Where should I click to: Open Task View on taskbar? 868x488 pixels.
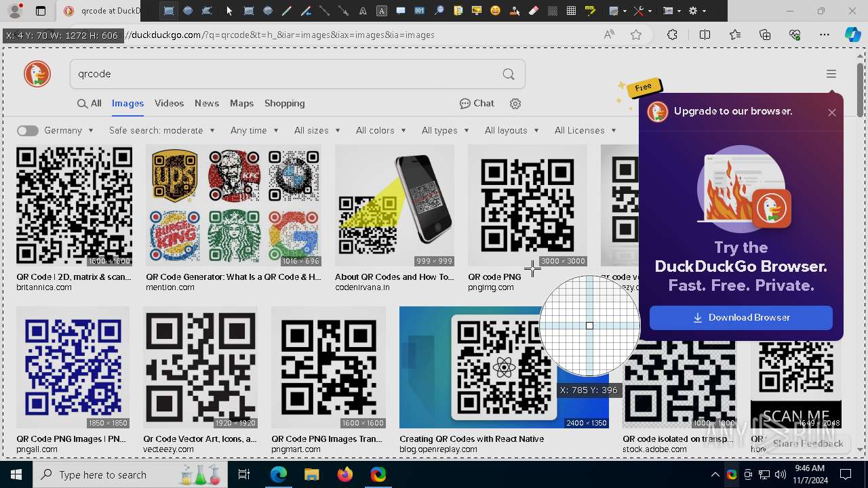[244, 474]
